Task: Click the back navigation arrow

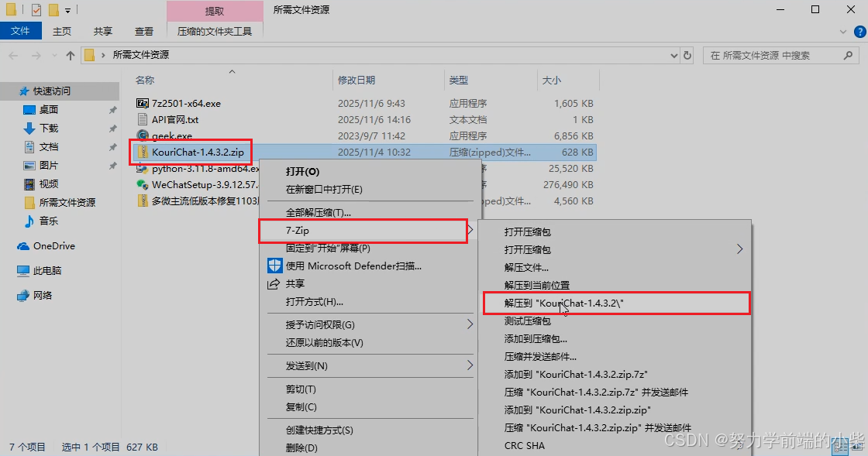Action: 13,55
